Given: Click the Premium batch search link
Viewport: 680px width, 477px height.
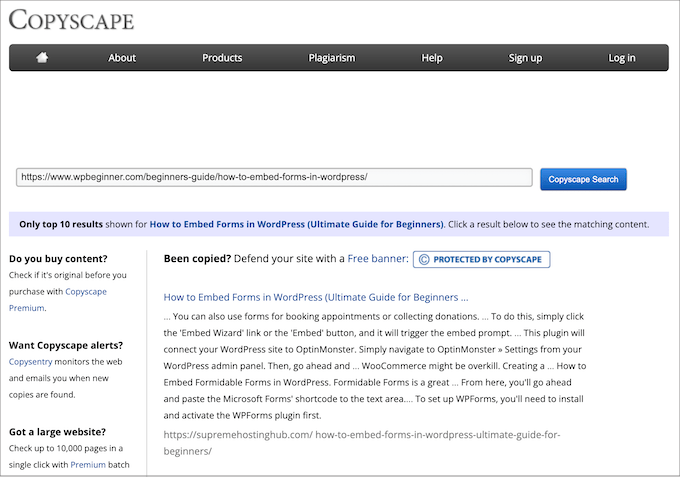Looking at the screenshot, I should 88,465.
